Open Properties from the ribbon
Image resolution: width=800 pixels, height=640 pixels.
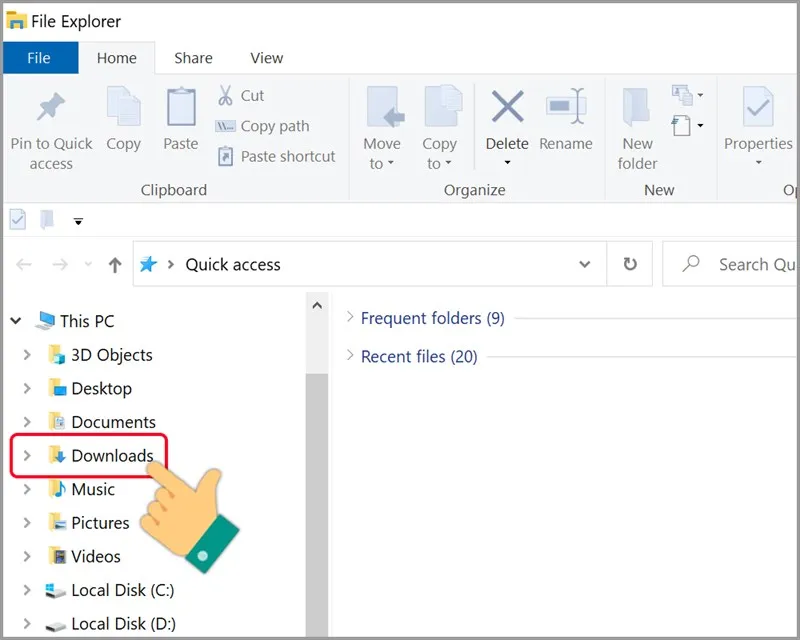pyautogui.click(x=757, y=120)
